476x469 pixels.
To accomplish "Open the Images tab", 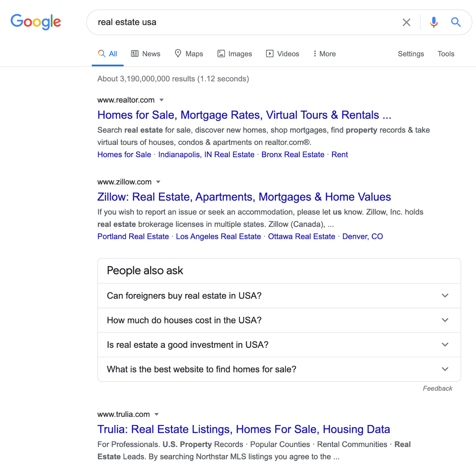I will (x=235, y=54).
